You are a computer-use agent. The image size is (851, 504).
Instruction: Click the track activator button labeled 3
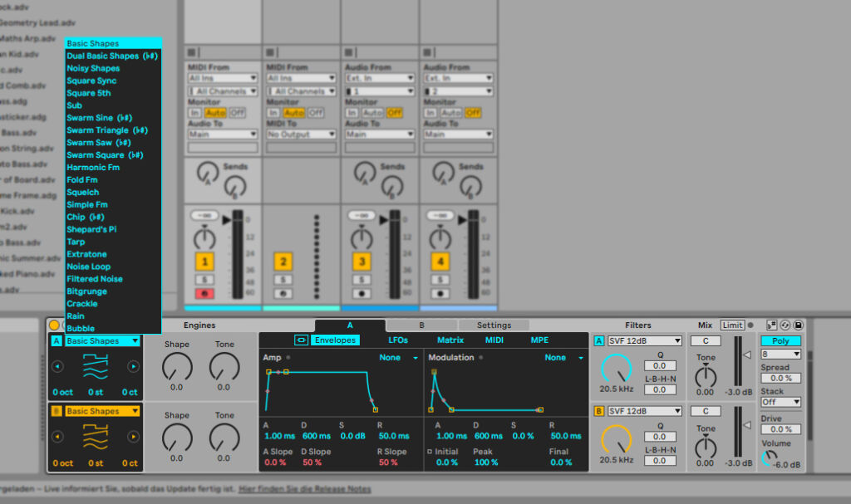point(362,262)
